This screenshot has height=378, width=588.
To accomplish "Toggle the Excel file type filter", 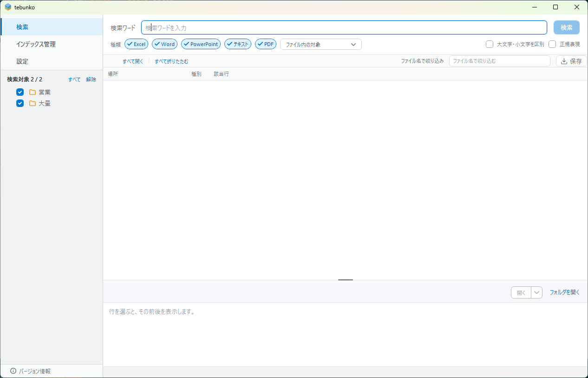I will 137,44.
